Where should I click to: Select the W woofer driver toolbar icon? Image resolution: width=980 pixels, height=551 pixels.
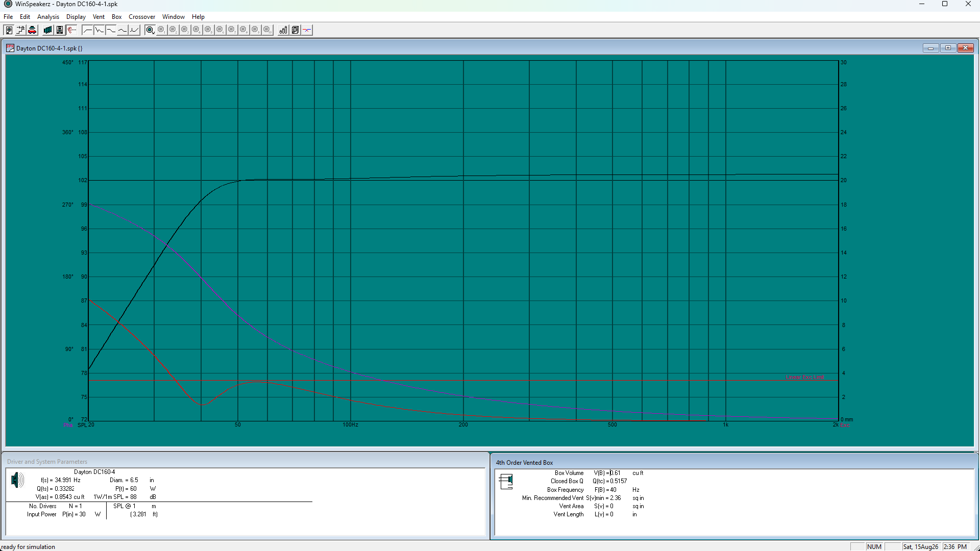(x=150, y=30)
